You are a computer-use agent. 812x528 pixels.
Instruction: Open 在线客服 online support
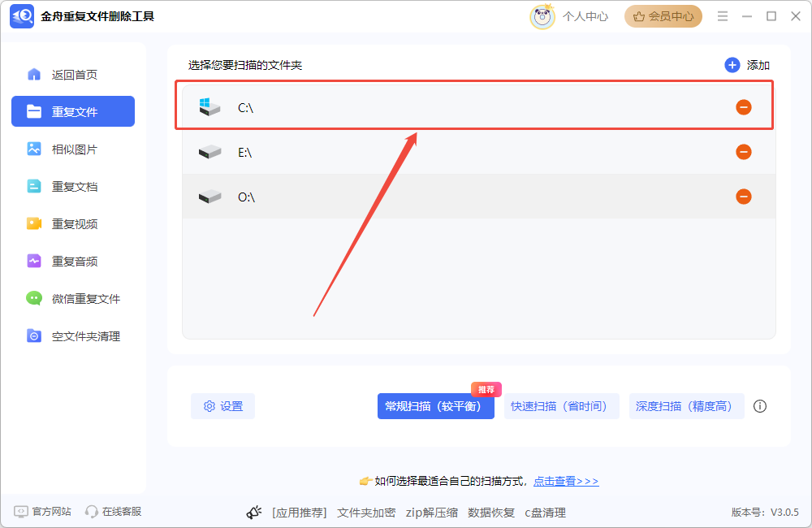pos(114,512)
